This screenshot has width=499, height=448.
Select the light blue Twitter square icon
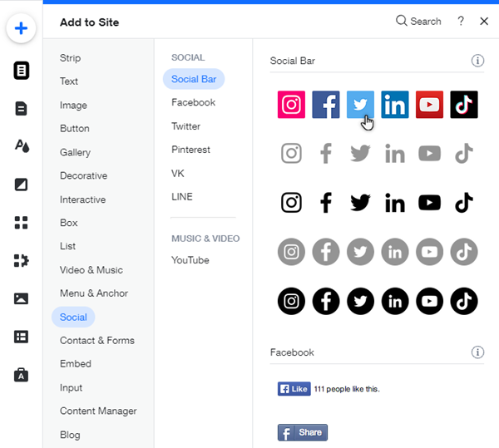pyautogui.click(x=360, y=105)
